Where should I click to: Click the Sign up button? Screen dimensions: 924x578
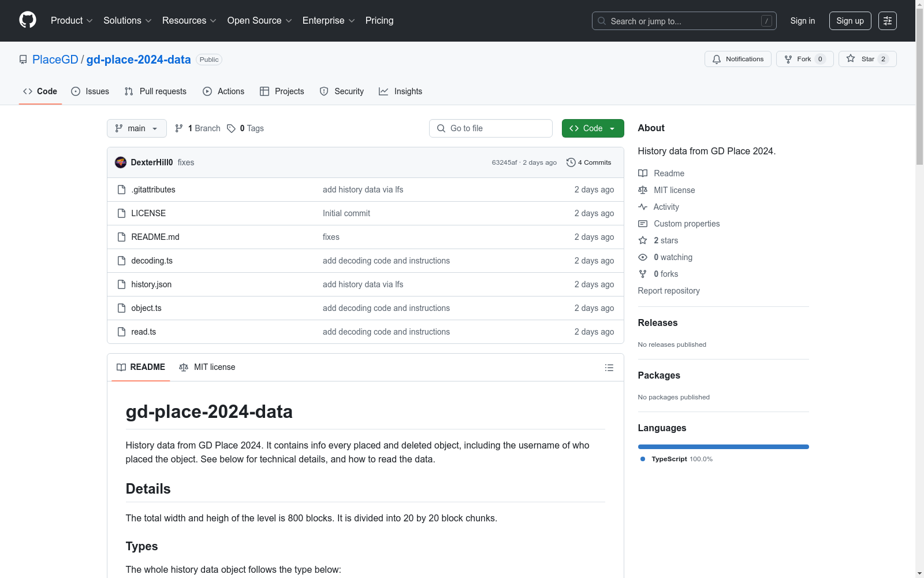(x=850, y=21)
